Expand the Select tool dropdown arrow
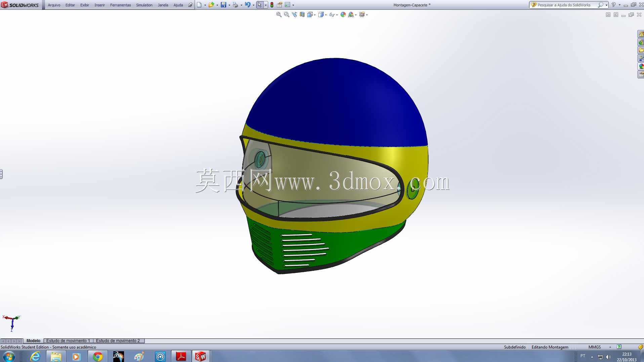The width and height of the screenshot is (644, 362). tap(266, 5)
